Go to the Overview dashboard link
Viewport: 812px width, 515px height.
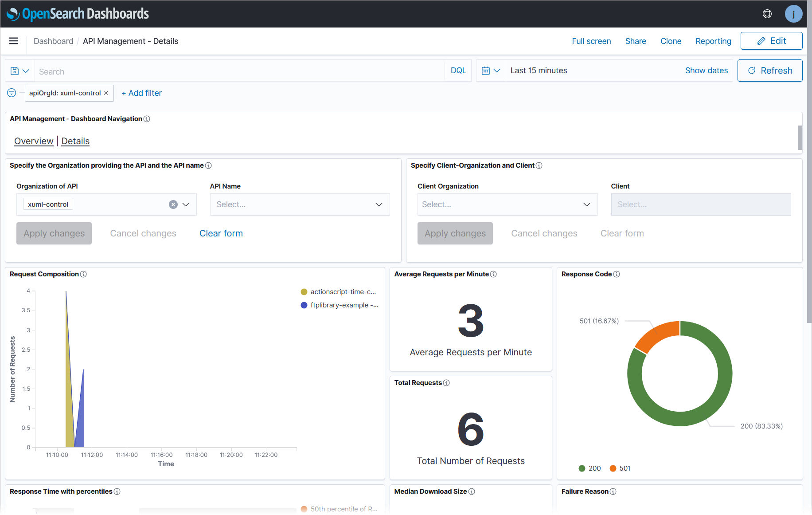[x=34, y=141]
